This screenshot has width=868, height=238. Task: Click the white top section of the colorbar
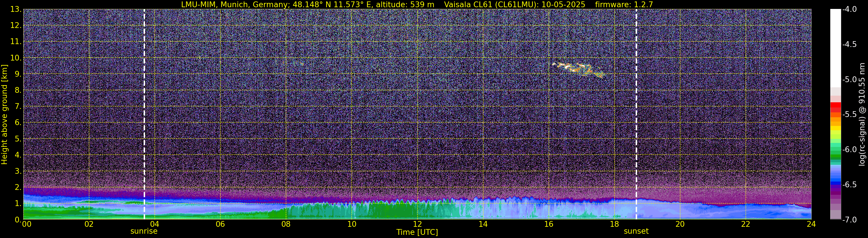coord(835,48)
